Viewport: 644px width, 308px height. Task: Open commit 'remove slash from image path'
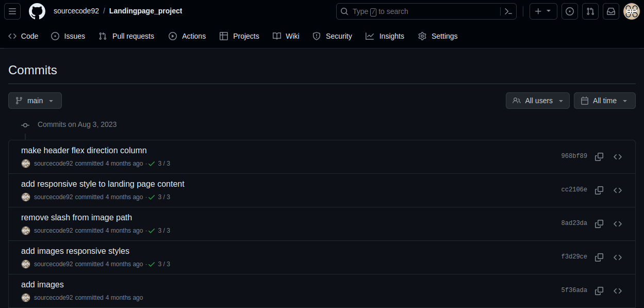point(76,217)
